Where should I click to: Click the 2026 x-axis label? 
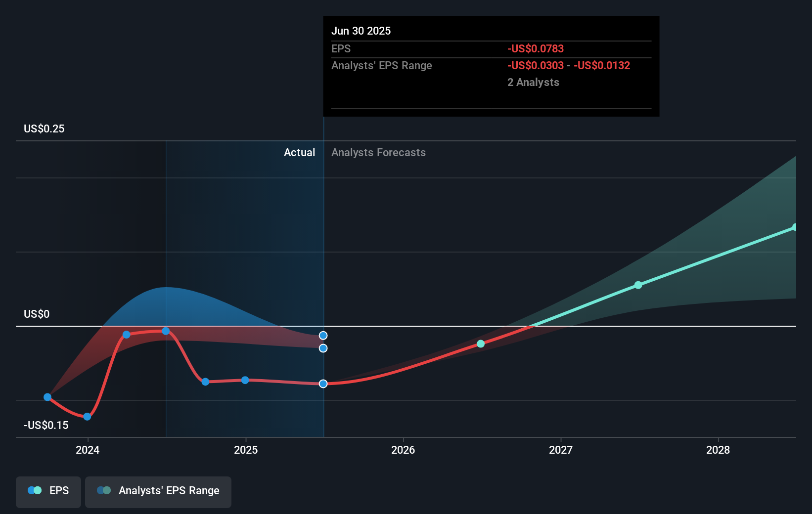click(x=403, y=450)
